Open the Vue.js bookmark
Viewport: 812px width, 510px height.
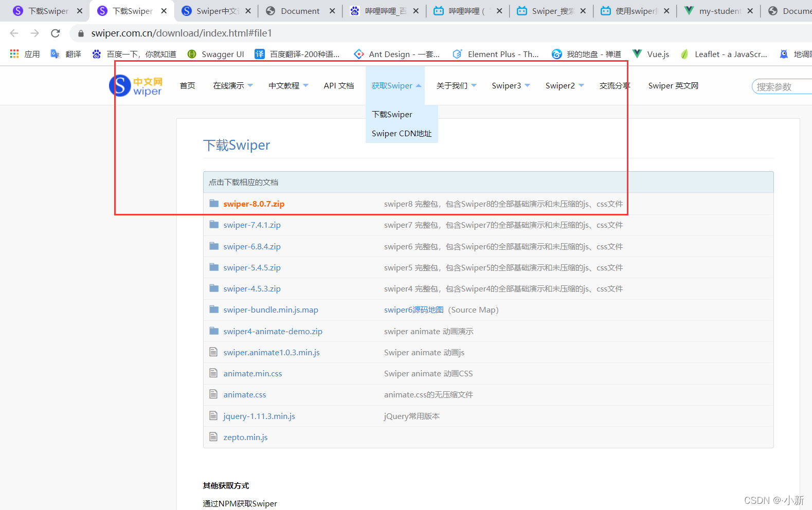(x=651, y=54)
